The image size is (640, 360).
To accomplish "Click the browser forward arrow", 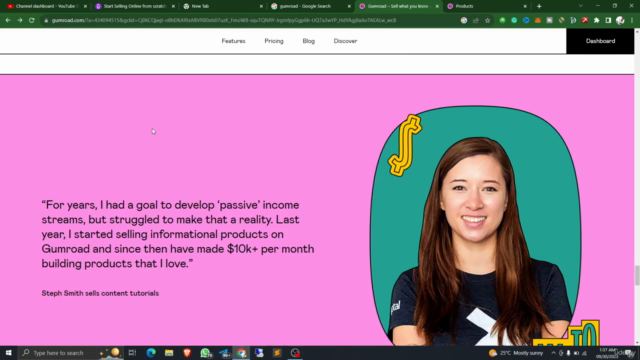I will [x=20, y=20].
